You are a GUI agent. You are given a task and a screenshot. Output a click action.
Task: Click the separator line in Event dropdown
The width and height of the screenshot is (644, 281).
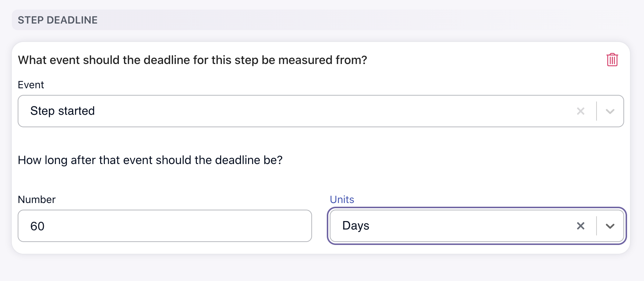click(597, 111)
